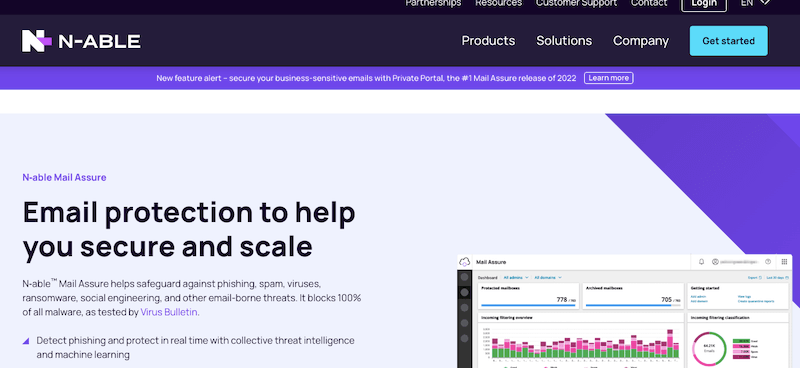Screen dimensions: 800x368
Task: Click the Getting started card title
Action: [x=705, y=288]
